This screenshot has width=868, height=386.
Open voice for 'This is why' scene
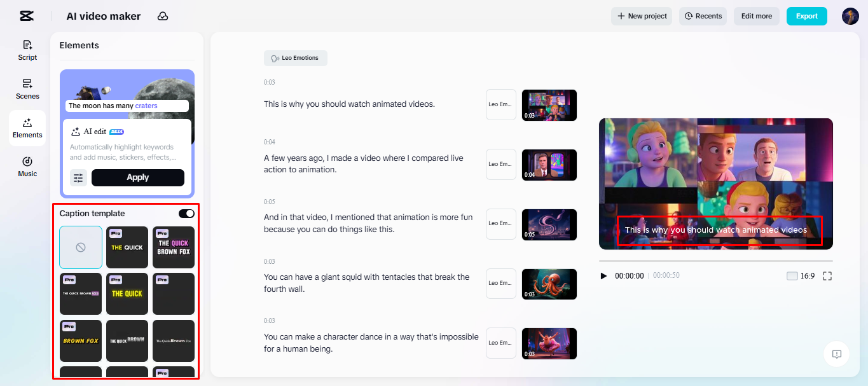[501, 104]
